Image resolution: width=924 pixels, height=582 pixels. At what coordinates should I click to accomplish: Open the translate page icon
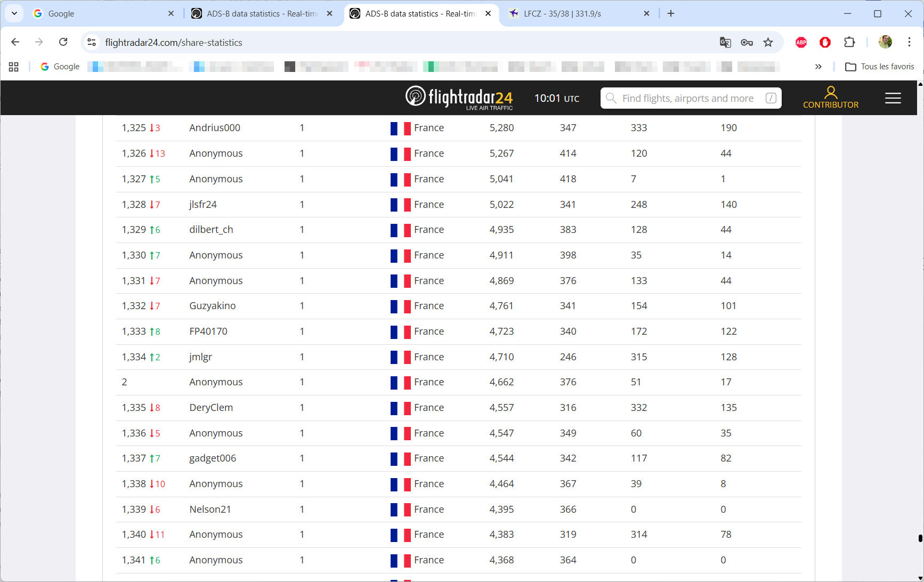(725, 42)
